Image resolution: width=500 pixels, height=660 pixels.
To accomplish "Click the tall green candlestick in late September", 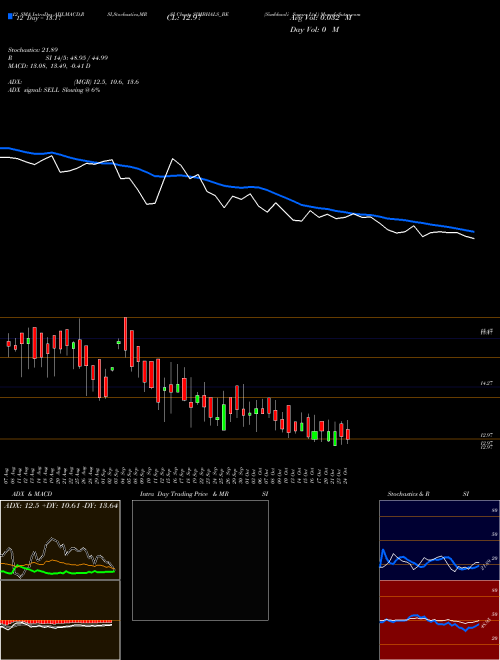I will [224, 417].
